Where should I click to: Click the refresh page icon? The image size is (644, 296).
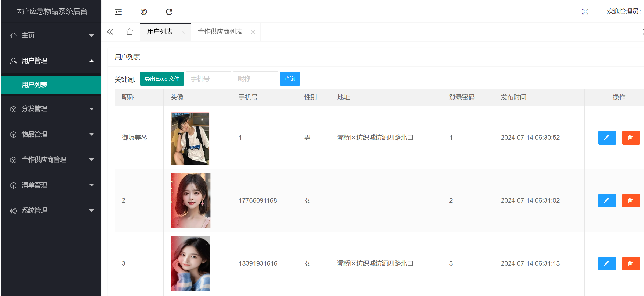[169, 12]
